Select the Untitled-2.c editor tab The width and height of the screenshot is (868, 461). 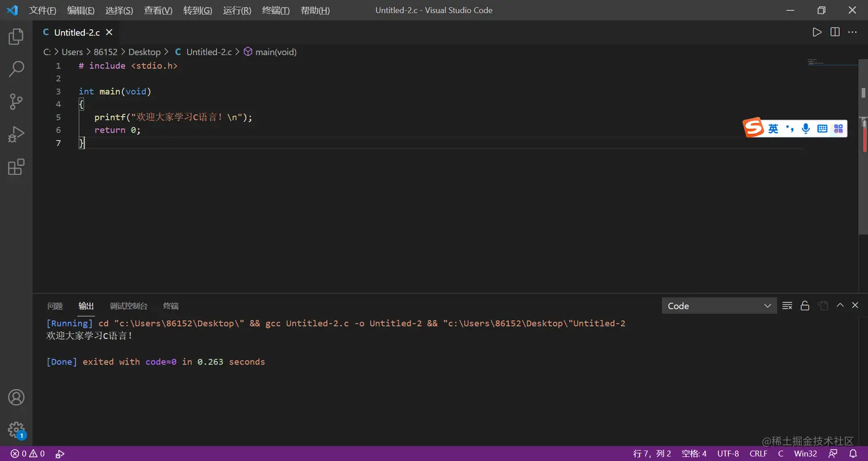coord(76,33)
